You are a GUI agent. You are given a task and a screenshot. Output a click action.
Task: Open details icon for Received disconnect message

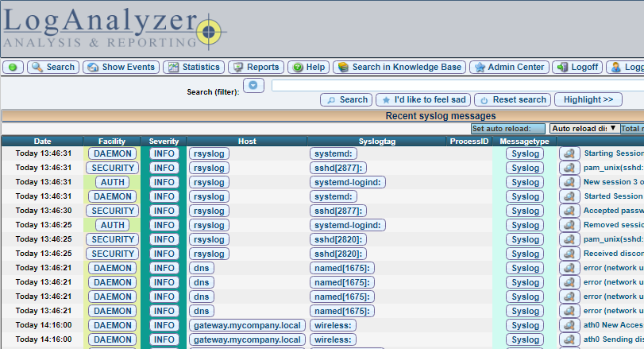pyautogui.click(x=569, y=254)
